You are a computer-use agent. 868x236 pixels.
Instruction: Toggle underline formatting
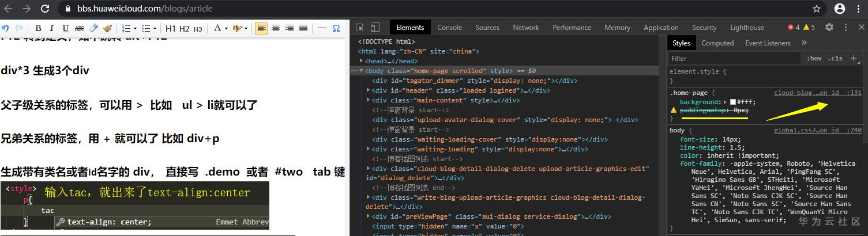[x=65, y=28]
